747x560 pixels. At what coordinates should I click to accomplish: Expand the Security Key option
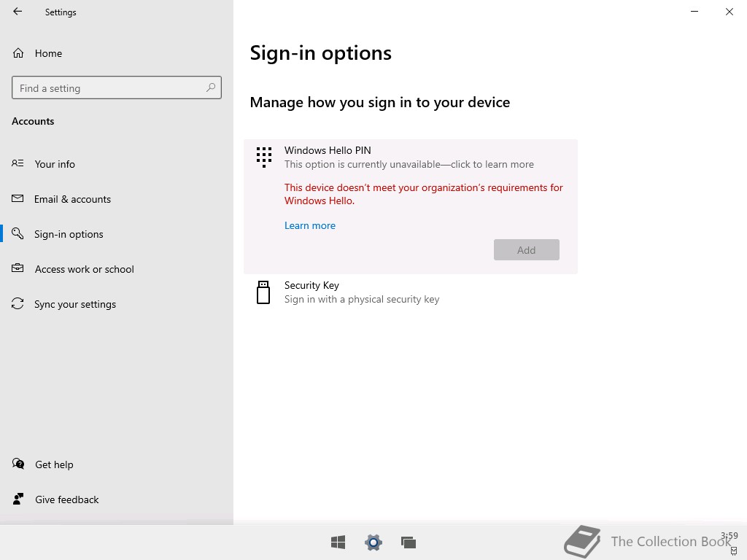410,292
